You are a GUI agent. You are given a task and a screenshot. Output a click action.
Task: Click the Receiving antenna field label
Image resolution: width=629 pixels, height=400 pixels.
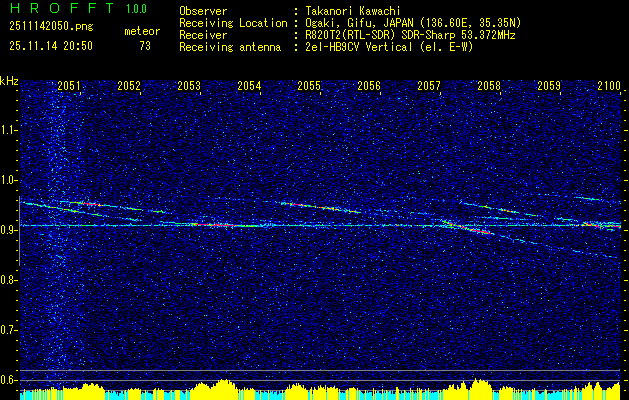point(230,47)
